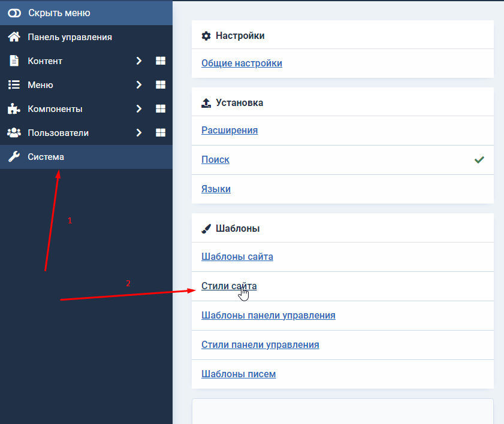Viewport: 504px width, 424px height.
Task: Expand the Компоненты submenu chevron
Action: (138, 108)
